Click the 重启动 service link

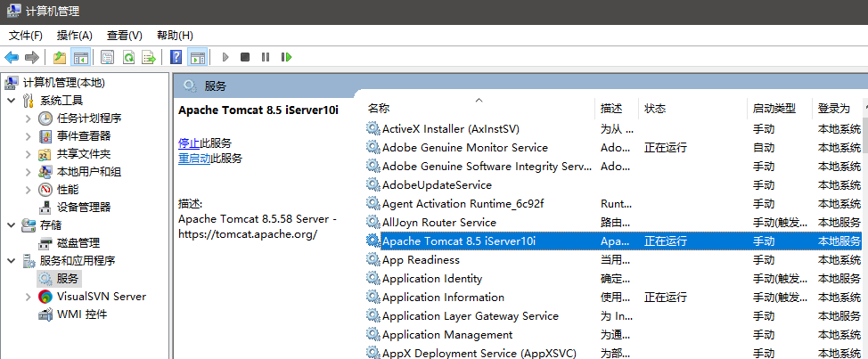194,159
